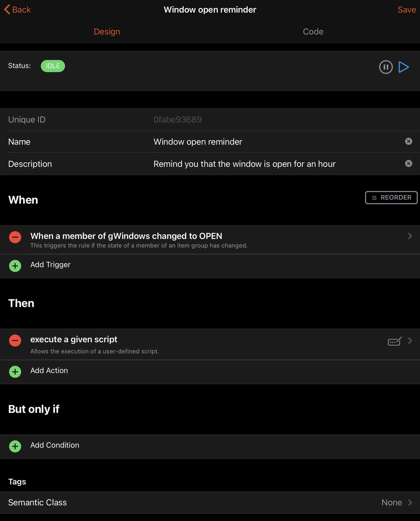420x521 pixels.
Task: Go Back to the rules list
Action: point(17,10)
